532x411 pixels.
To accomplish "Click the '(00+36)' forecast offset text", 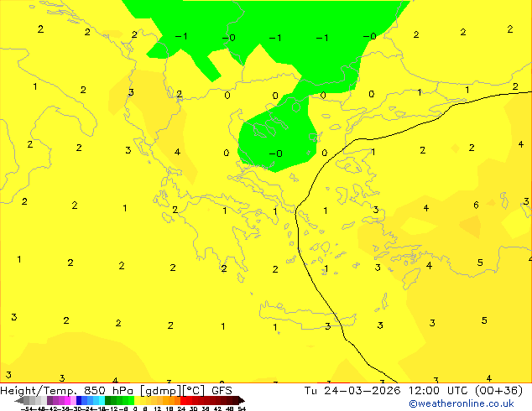I will click(x=498, y=391).
